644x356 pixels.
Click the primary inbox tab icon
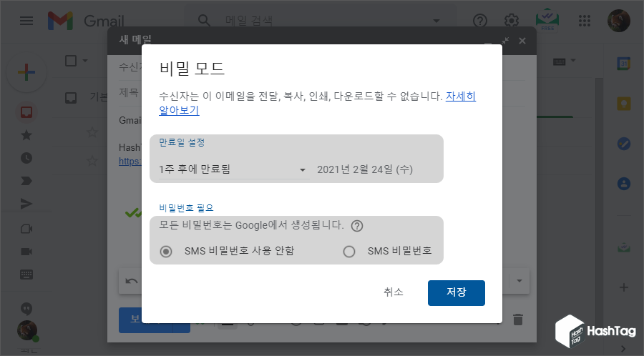tap(71, 98)
